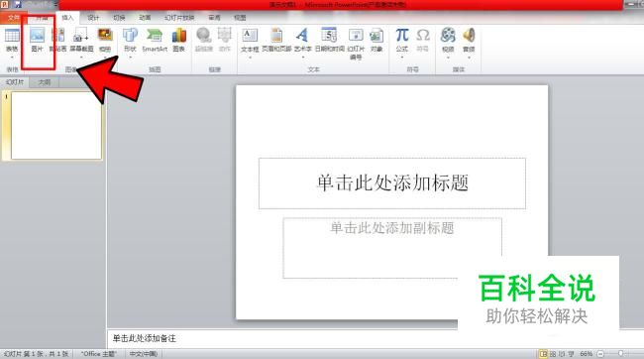Click the 动作 action icon

(225, 36)
